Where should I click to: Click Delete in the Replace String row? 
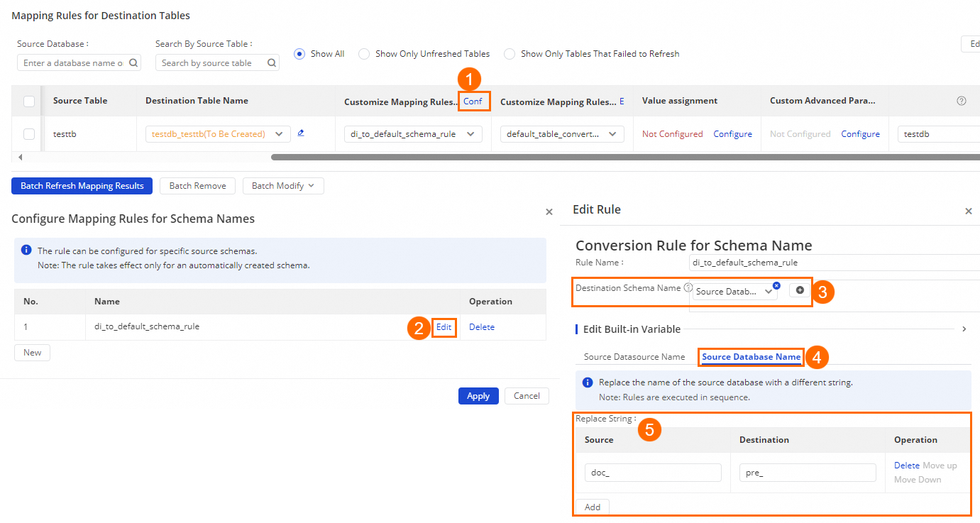[907, 466]
